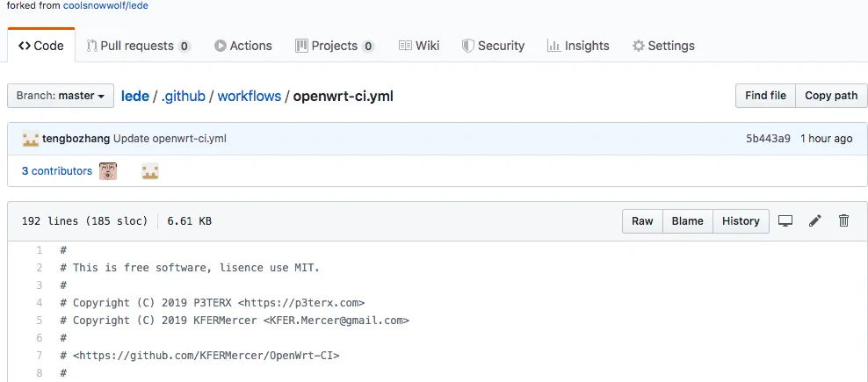The image size is (868, 382).
Task: Click the face contributor avatar
Action: [x=109, y=171]
